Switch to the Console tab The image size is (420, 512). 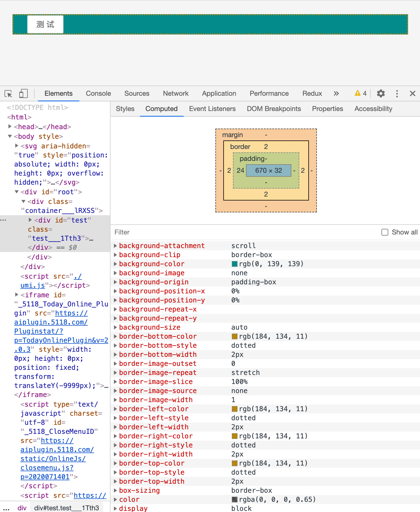98,93
